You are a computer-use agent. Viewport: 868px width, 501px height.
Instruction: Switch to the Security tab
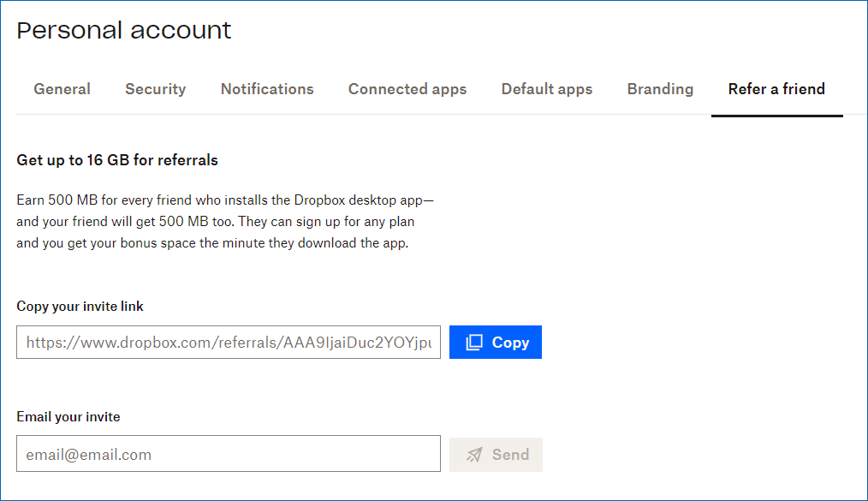pos(156,89)
